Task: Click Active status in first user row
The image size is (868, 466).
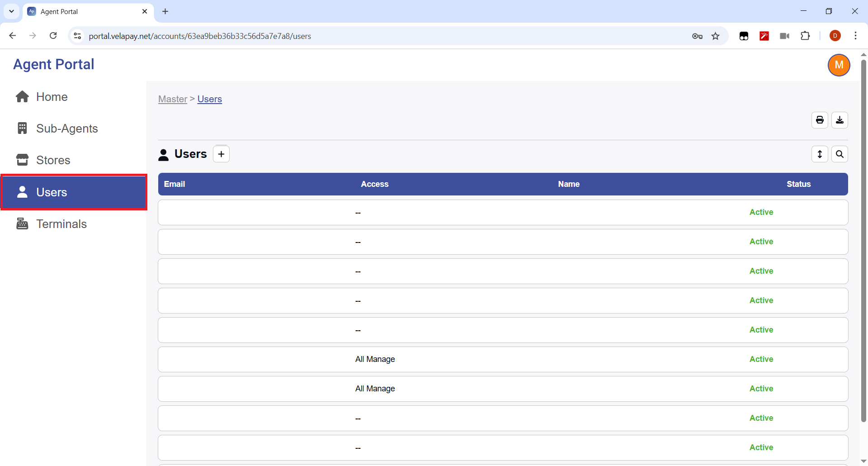Action: (x=761, y=212)
